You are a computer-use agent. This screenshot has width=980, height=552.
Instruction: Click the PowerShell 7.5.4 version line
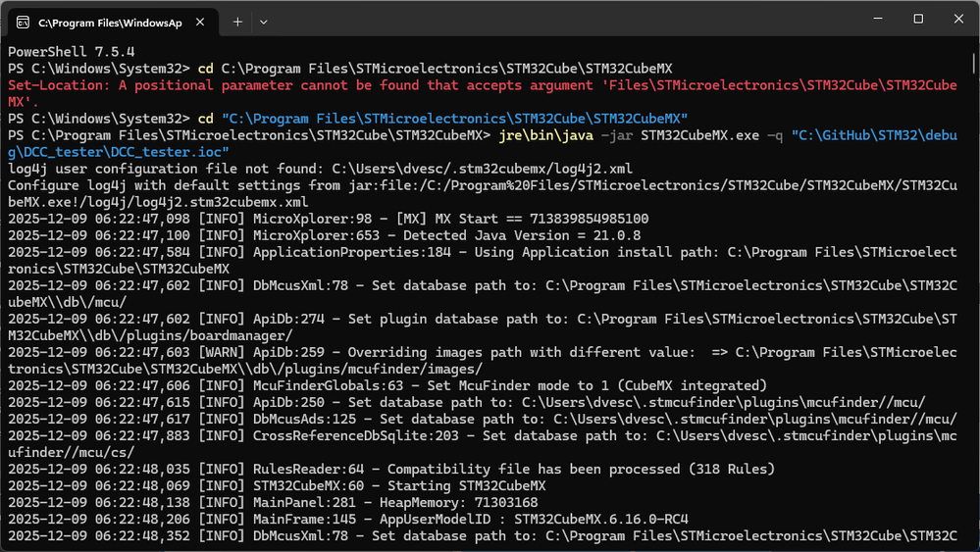pos(68,51)
